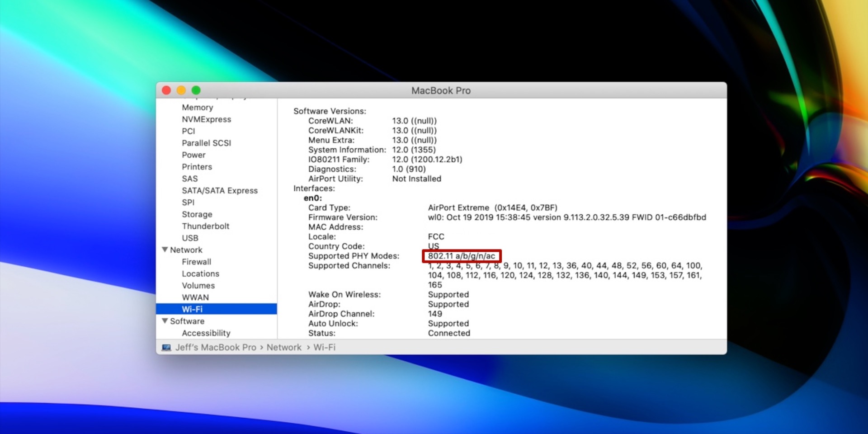Image resolution: width=868 pixels, height=434 pixels.
Task: Collapse the Software section disclosure triangle
Action: coord(165,321)
